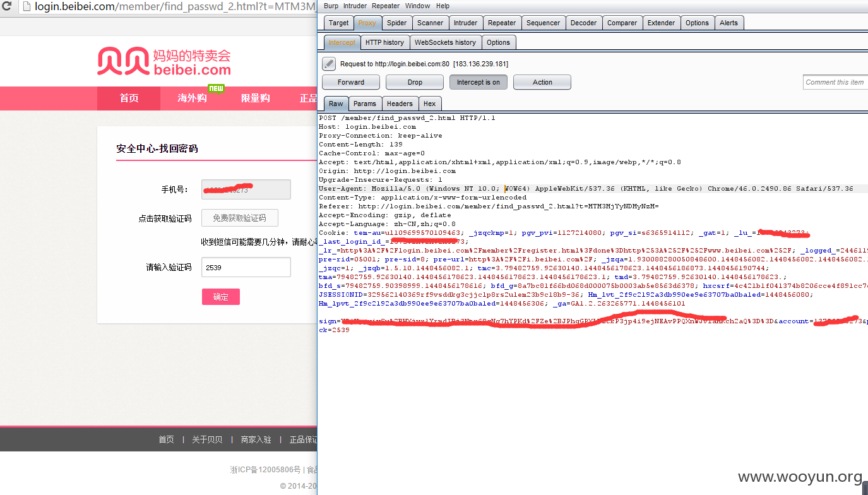Switch to the Raw message view
The height and width of the screenshot is (495, 868).
336,104
